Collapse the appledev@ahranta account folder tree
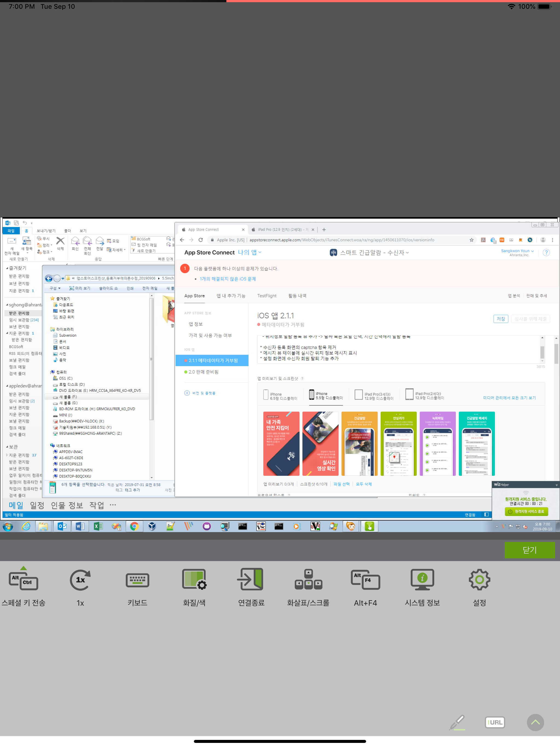Image resolution: width=560 pixels, height=747 pixels. 7,386
